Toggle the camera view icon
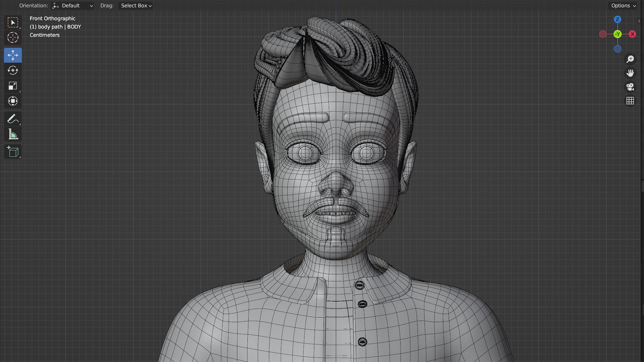 (x=630, y=87)
